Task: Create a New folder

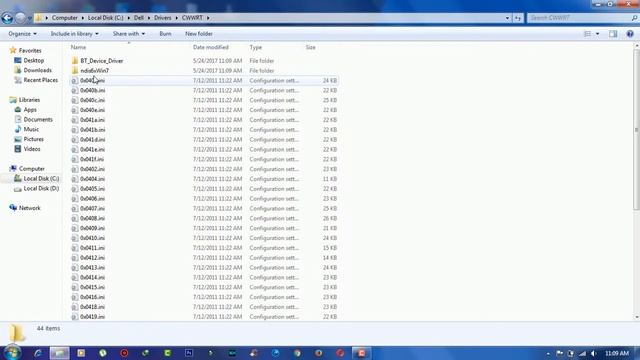Action: click(199, 34)
